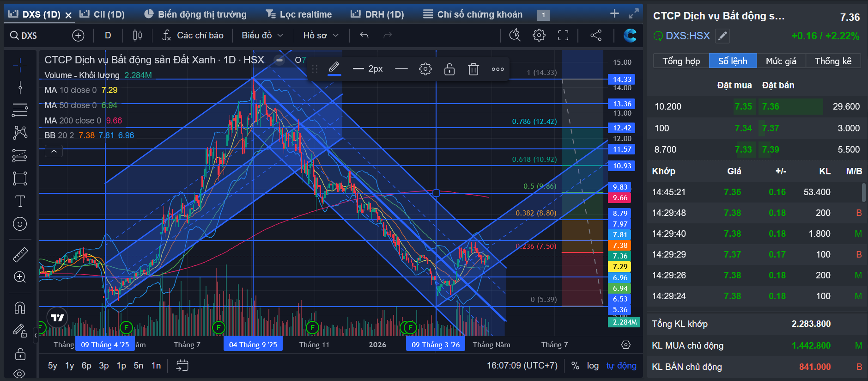The width and height of the screenshot is (868, 381).
Task: Activate the zoom in tool
Action: click(x=20, y=277)
